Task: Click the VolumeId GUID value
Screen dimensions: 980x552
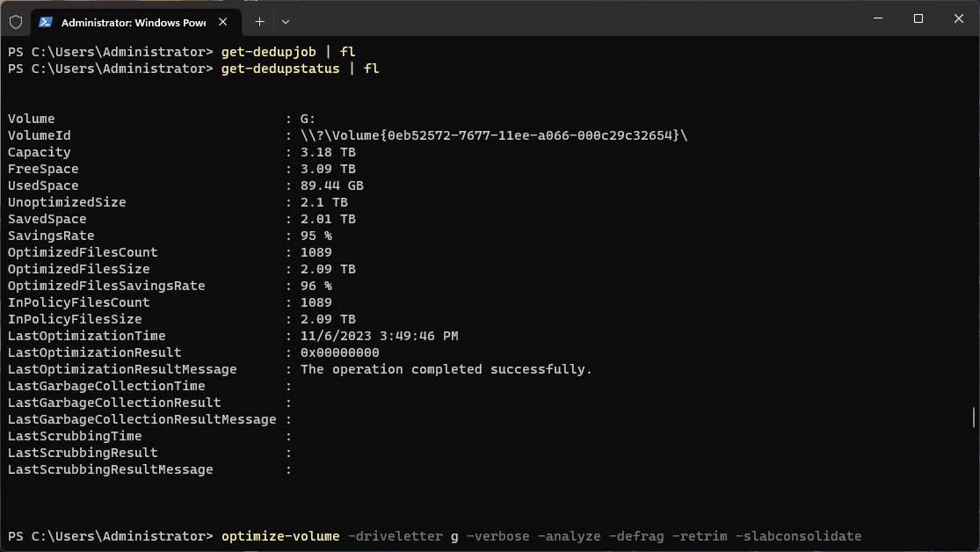Action: 494,135
